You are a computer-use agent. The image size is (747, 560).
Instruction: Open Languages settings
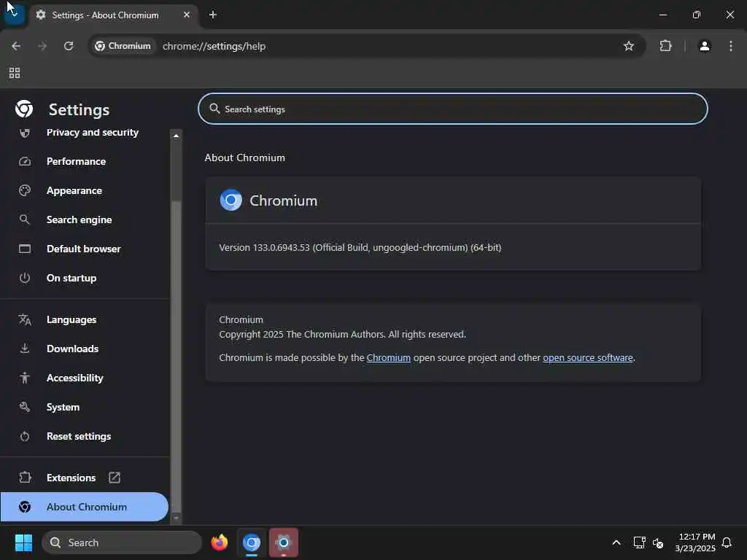coord(85,319)
